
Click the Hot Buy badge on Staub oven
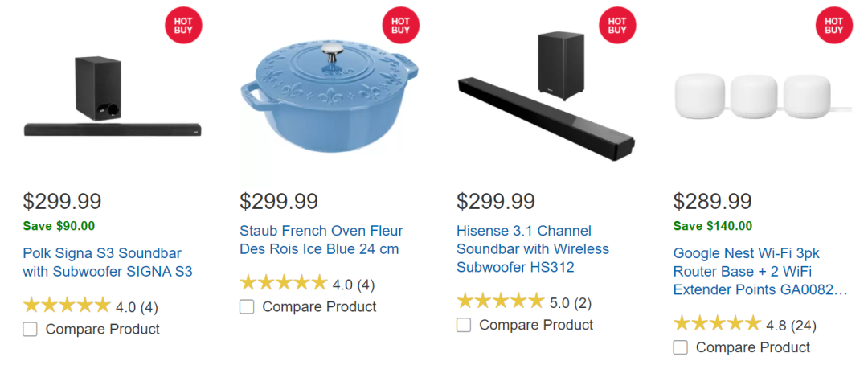pyautogui.click(x=400, y=26)
